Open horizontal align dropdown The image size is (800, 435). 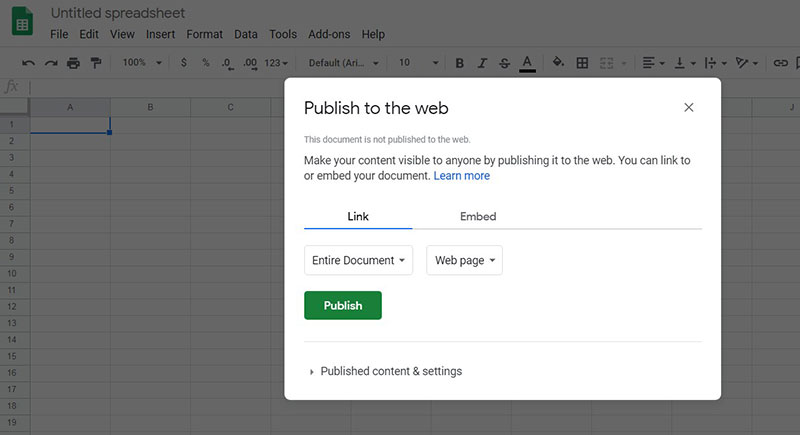(653, 63)
